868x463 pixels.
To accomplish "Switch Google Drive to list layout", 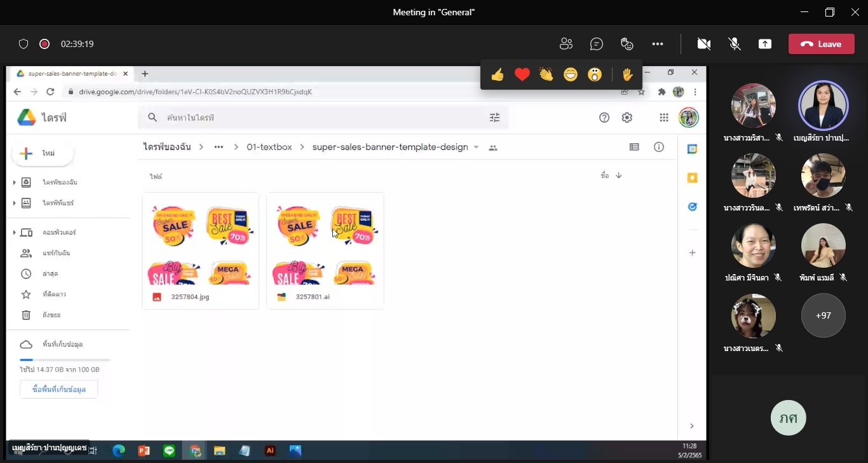I will coord(634,147).
